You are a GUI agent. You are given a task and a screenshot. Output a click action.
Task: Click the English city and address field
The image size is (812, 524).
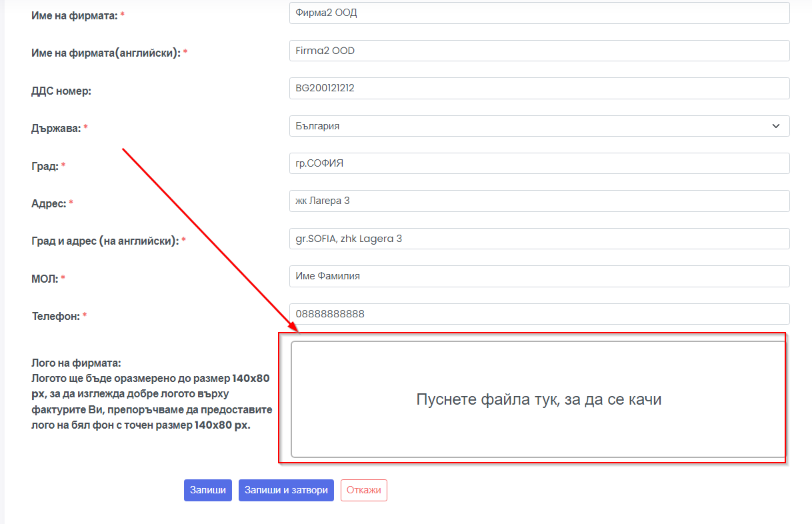pos(539,239)
